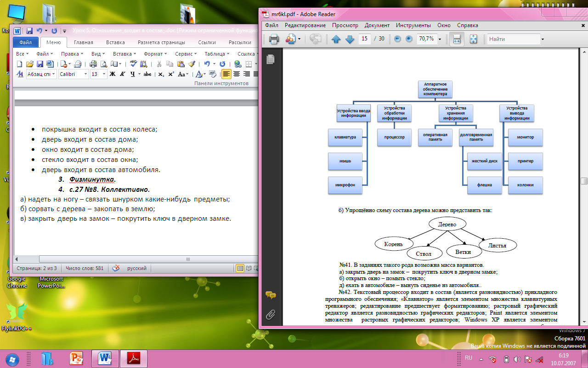Click the русский language button in Word status bar

(137, 268)
